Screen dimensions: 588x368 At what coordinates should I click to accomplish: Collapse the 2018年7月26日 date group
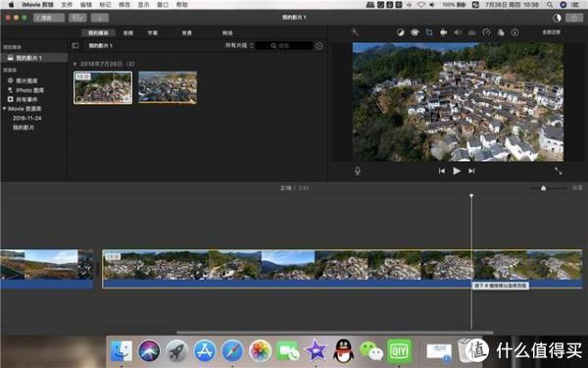(74, 64)
